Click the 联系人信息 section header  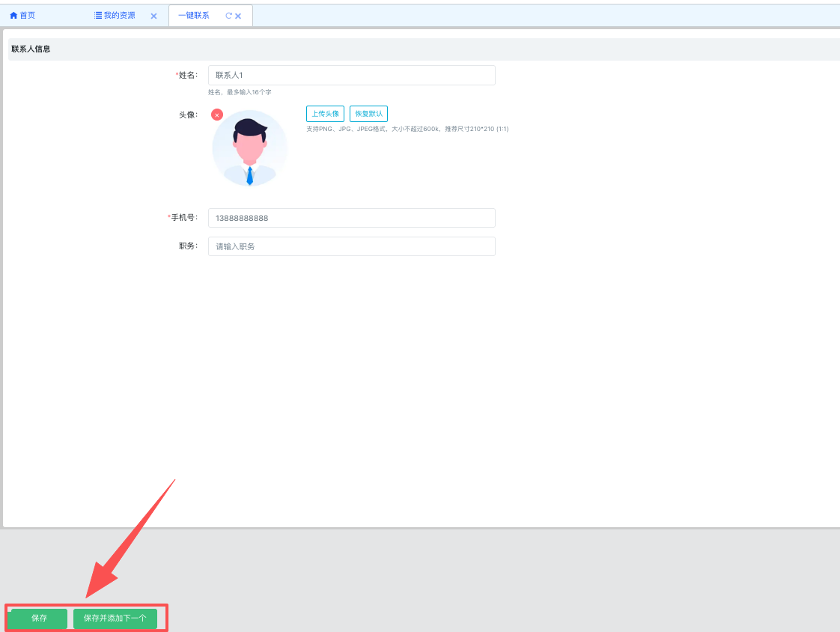(x=31, y=49)
